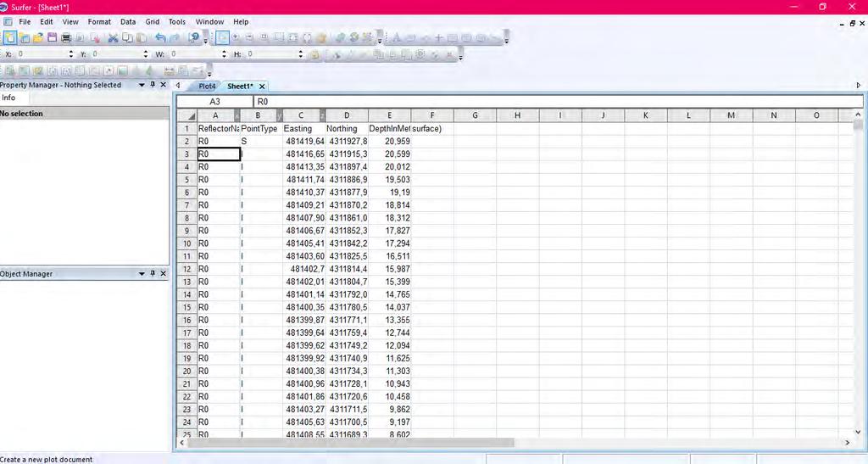Click the Select tool in view toolbar
This screenshot has height=464, width=868.
coord(222,37)
